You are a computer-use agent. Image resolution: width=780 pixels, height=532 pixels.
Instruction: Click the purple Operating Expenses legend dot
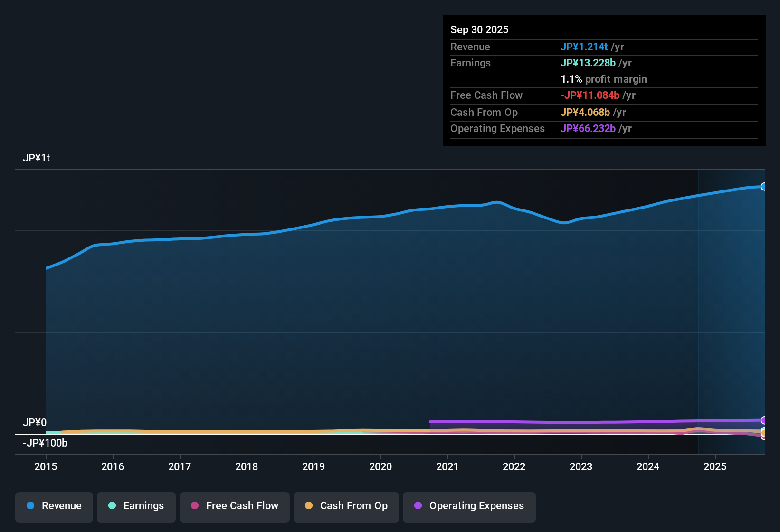coord(418,506)
